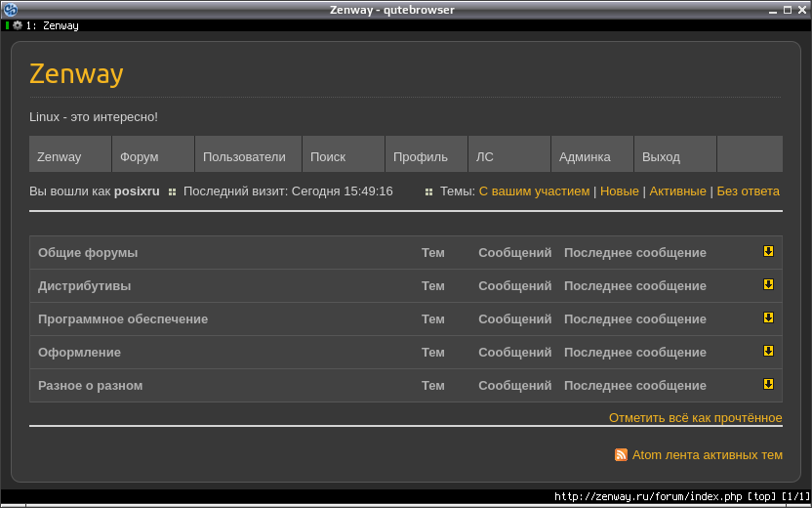Collapse the Программное обеспечение category arrow

768,317
